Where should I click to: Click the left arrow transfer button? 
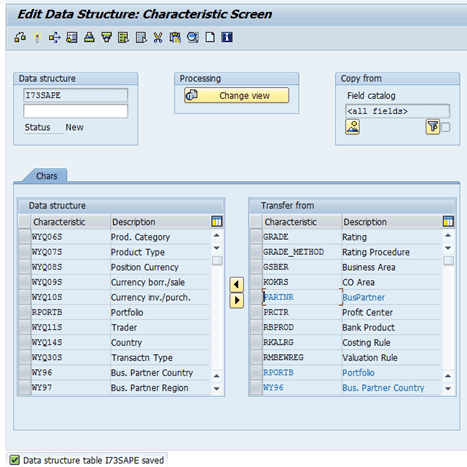pos(236,285)
